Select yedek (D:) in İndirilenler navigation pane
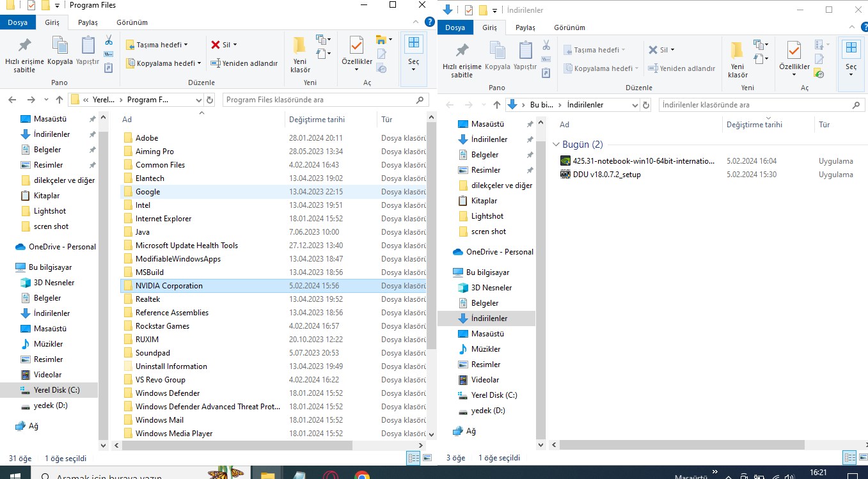The width and height of the screenshot is (868, 479). click(x=488, y=411)
